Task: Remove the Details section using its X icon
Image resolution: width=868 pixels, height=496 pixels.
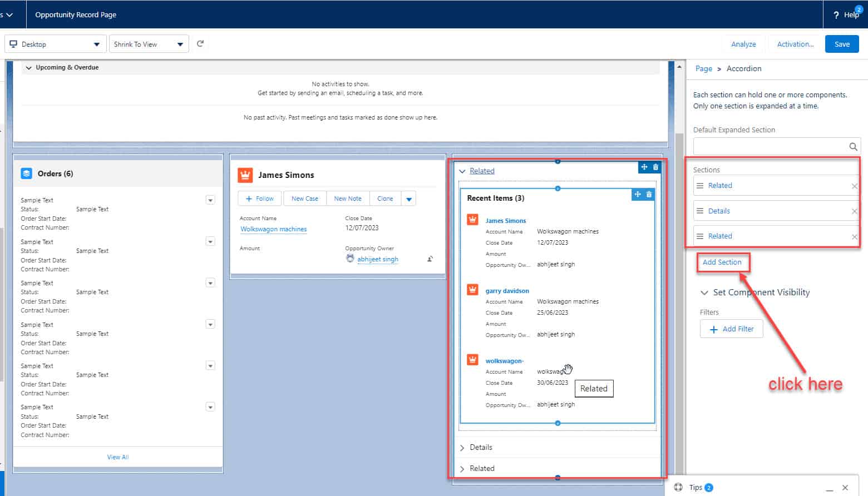Action: [x=854, y=211]
